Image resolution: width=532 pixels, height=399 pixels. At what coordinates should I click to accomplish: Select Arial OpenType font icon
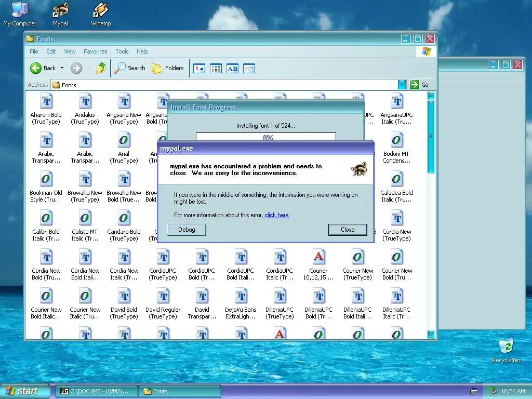124,148
